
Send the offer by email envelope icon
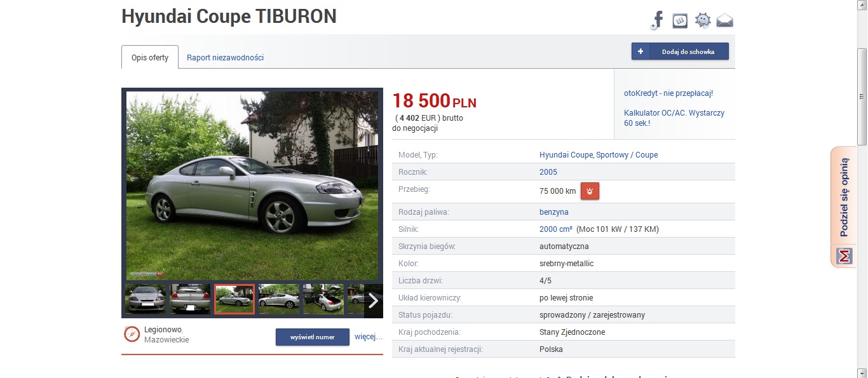[725, 21]
